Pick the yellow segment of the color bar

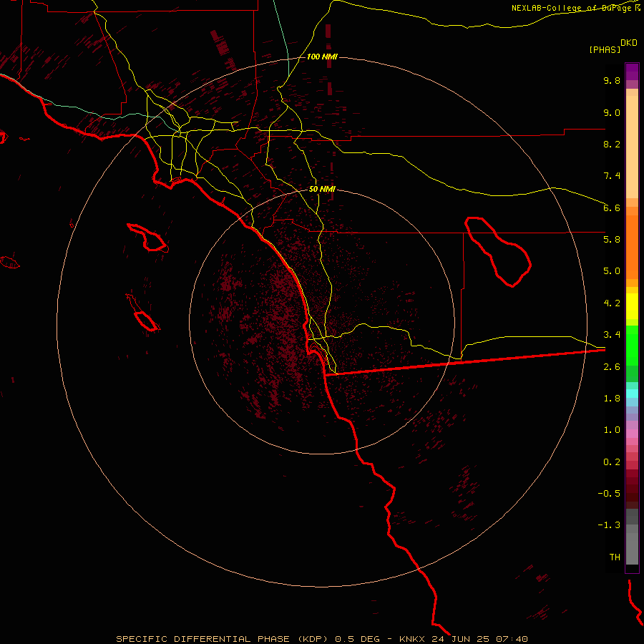[x=632, y=306]
